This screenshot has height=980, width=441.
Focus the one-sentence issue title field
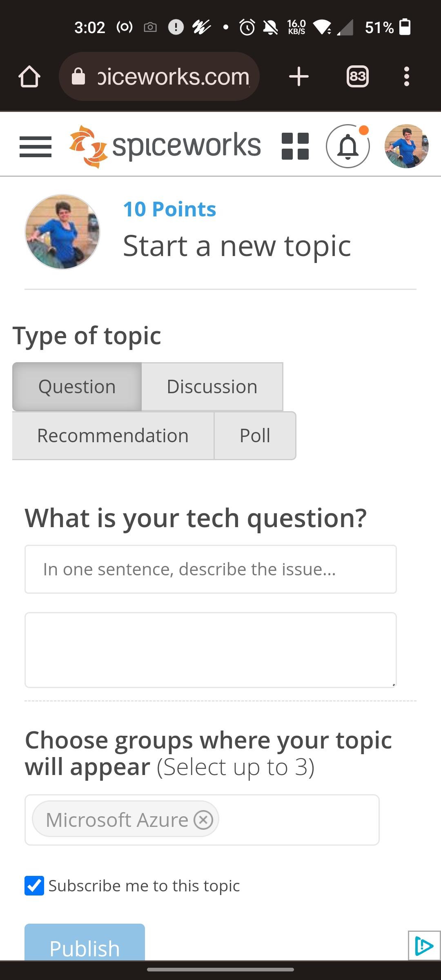[x=210, y=569]
